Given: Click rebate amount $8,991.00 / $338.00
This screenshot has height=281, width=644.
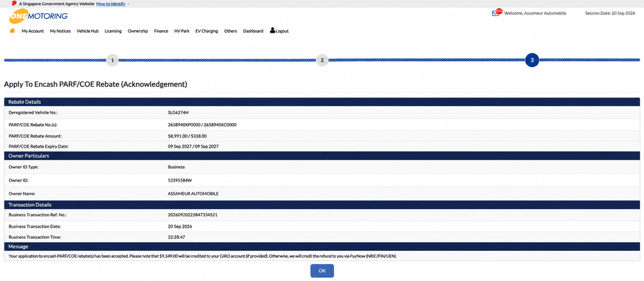Looking at the screenshot, I should click(x=187, y=136).
